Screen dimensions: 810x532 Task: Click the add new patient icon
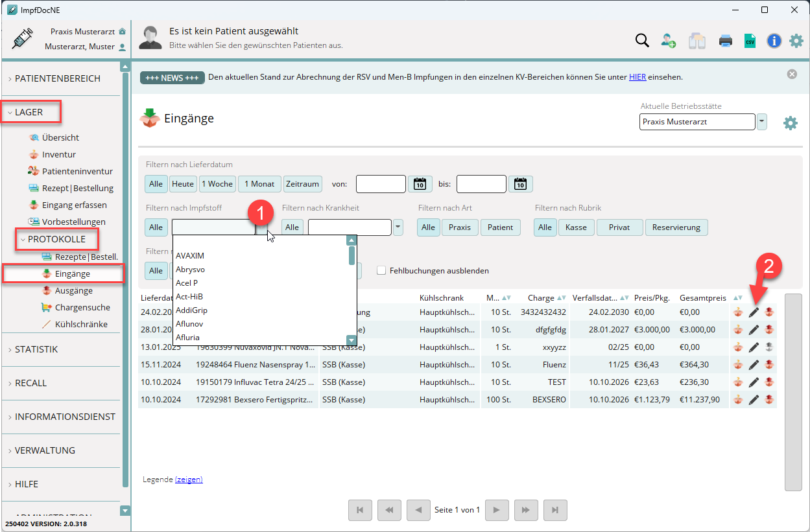(669, 41)
